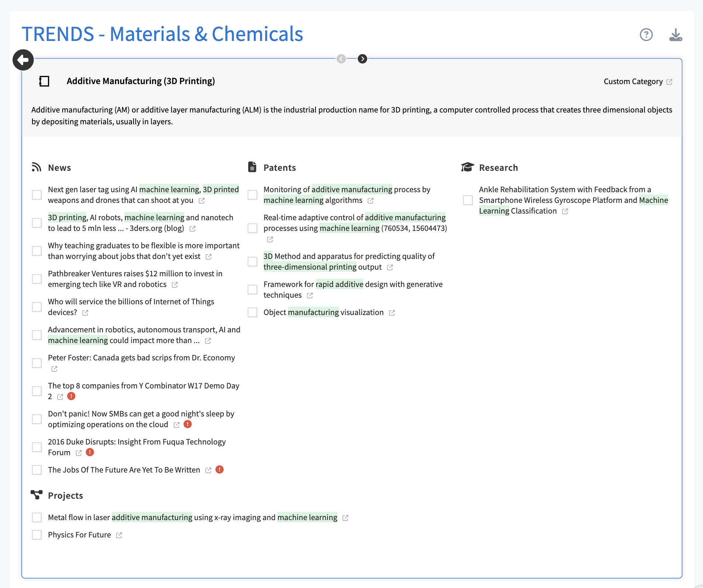The image size is (703, 588).
Task: Click the Patents section heading
Action: point(280,168)
